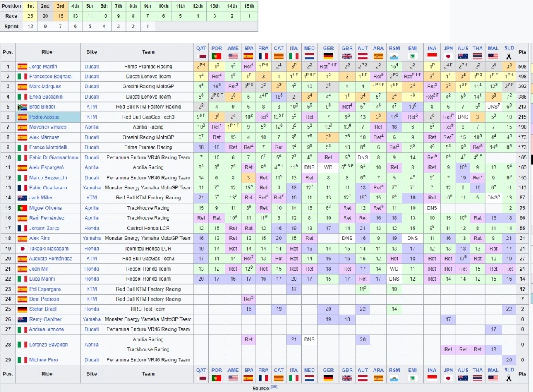Click the SPA race link in the top header
This screenshot has height=392, width=533.
pyautogui.click(x=248, y=48)
